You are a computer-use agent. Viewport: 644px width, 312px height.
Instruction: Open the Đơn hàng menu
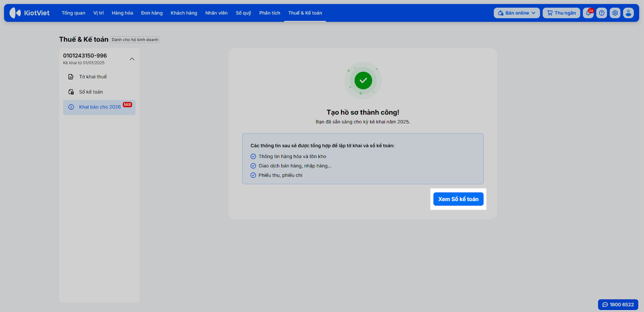152,13
